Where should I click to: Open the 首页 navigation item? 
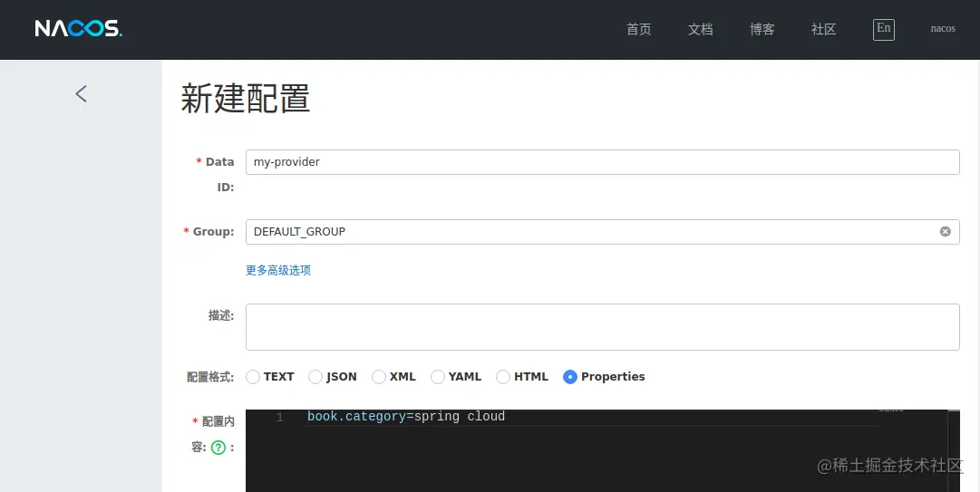pos(639,29)
